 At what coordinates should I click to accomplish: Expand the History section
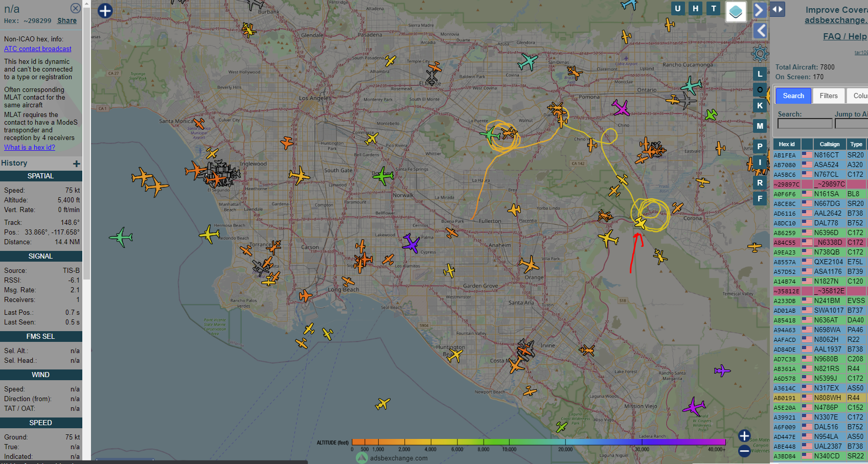(x=76, y=164)
